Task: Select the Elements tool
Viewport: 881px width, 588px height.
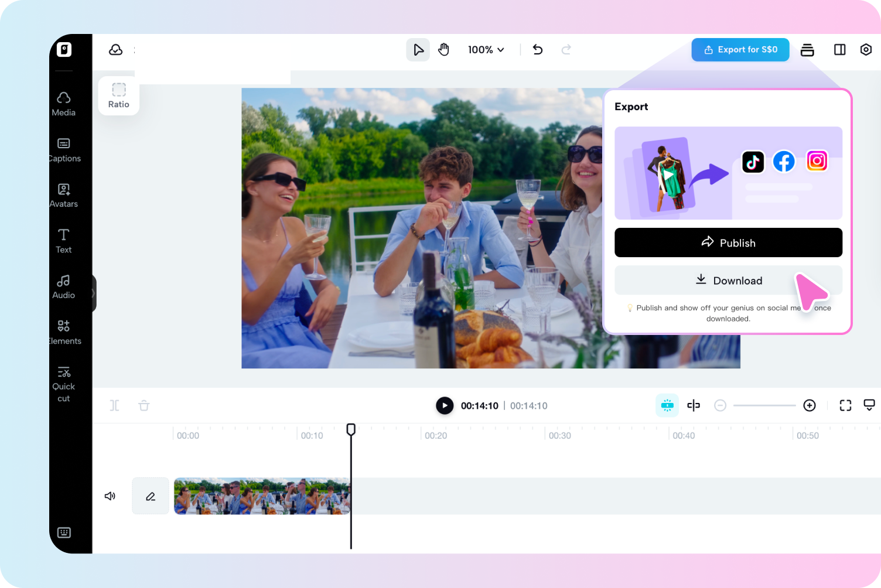Action: coord(63,331)
